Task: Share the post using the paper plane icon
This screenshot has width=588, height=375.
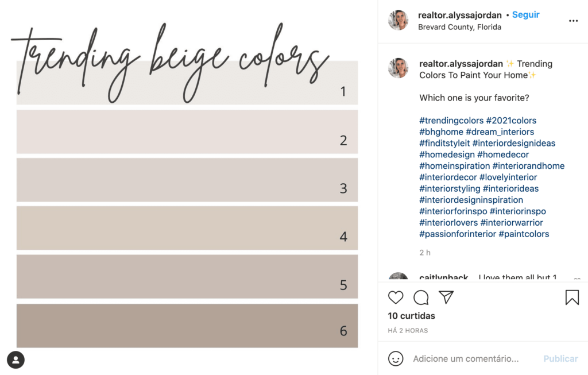Action: coord(446,297)
